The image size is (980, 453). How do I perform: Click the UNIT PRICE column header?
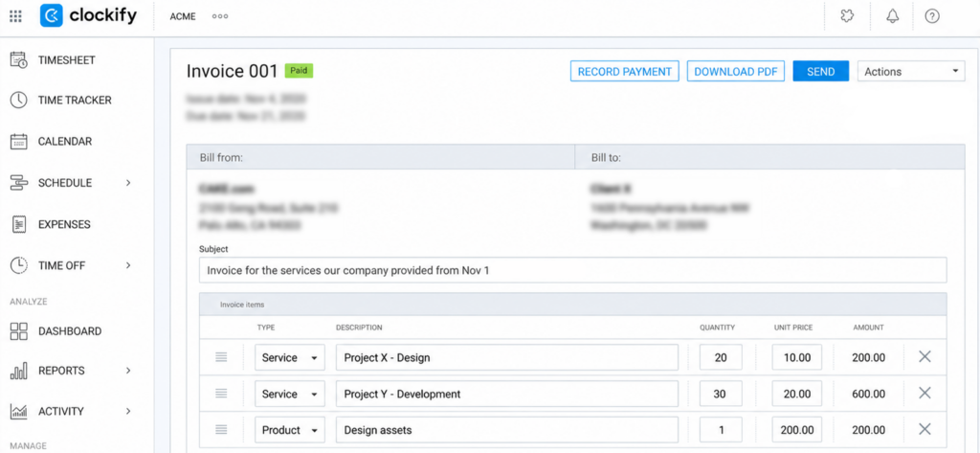[793, 328]
